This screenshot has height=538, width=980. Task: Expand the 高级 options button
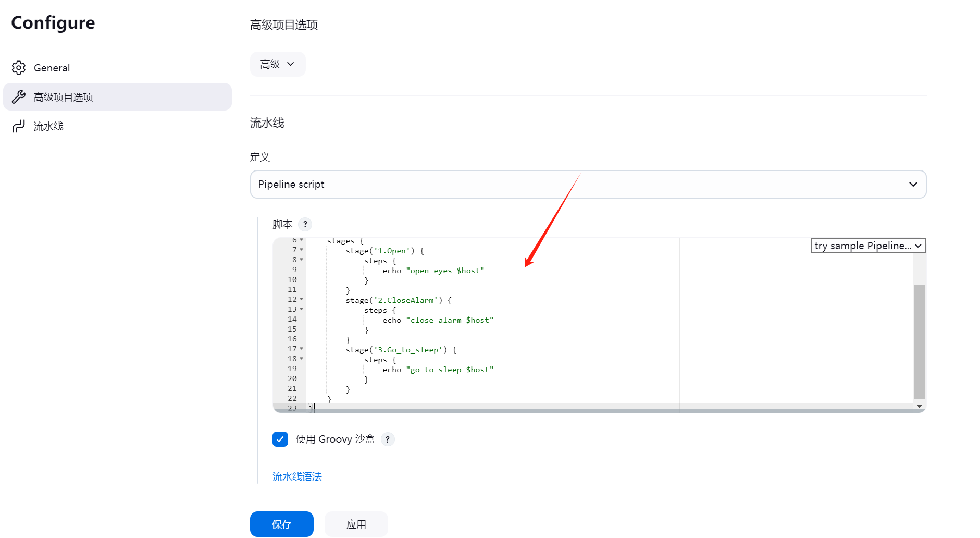coord(278,64)
